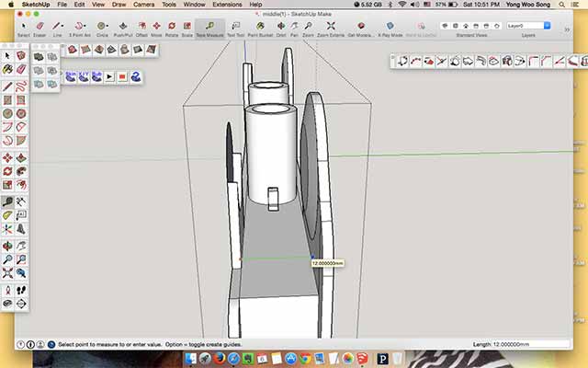Screen dimensions: 588x368
Task: Activate the Rotate tool in top toolbar
Action: [x=172, y=29]
